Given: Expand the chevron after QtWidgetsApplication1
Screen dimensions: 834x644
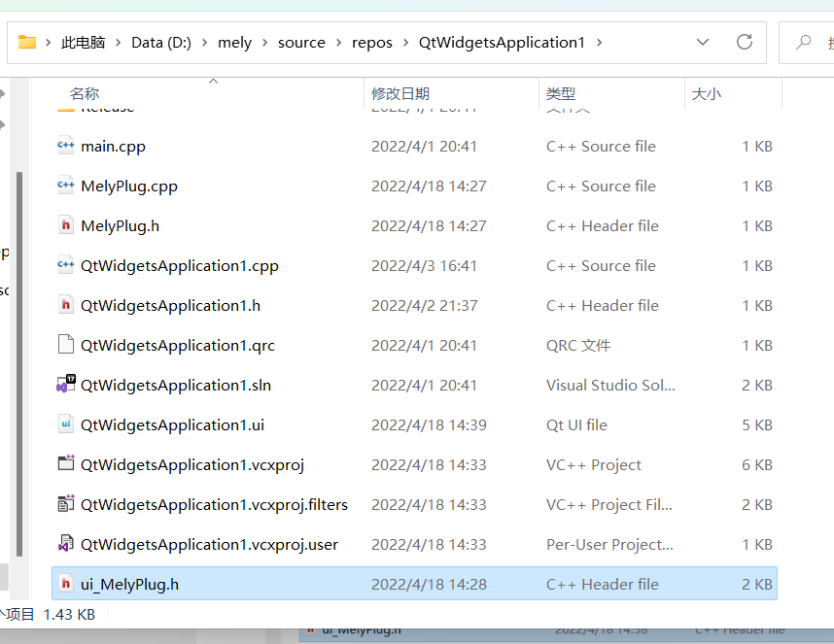Looking at the screenshot, I should pos(599,43).
